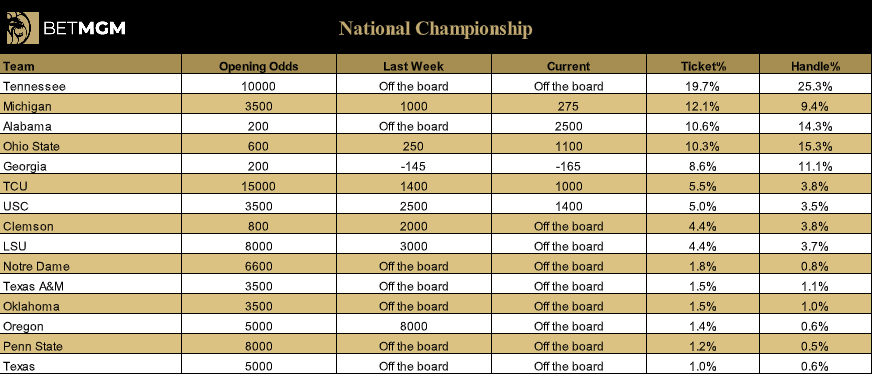Click Penn State opening odds 8000
The height and width of the screenshot is (374, 872).
point(259,346)
